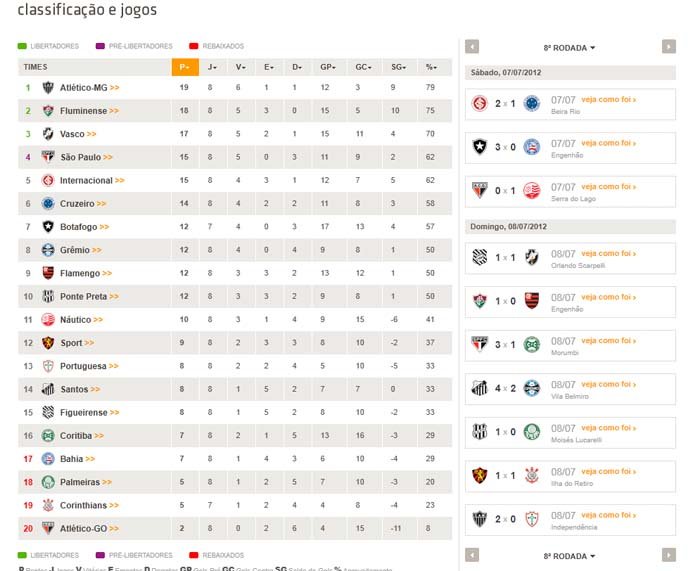Click the Botafogo crest in the 3x0 match
This screenshot has width=700, height=571.
click(480, 147)
